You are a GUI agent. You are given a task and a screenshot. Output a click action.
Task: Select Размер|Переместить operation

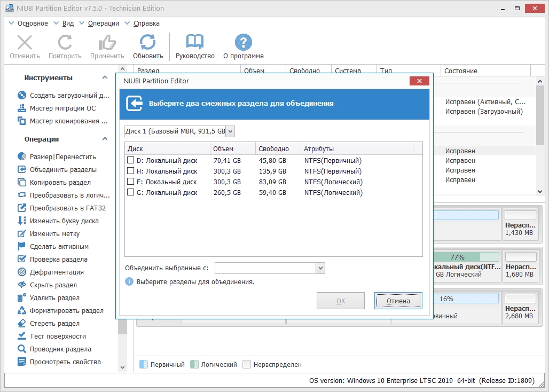[x=57, y=157]
